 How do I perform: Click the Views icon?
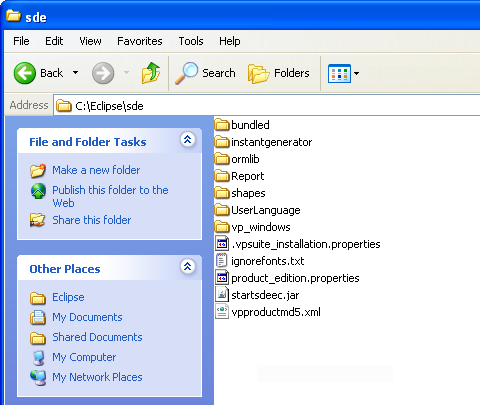tap(339, 73)
